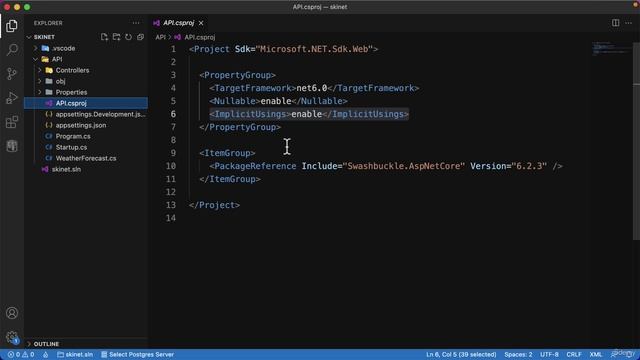Click the closing Project tag
Viewport: 640px width, 360px height.
tap(214, 205)
